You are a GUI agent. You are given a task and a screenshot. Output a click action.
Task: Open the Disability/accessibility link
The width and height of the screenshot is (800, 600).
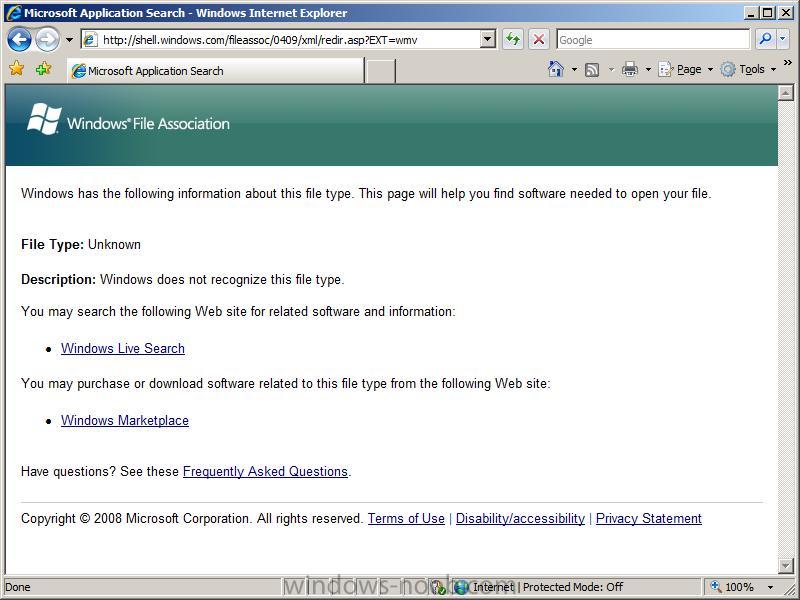520,518
